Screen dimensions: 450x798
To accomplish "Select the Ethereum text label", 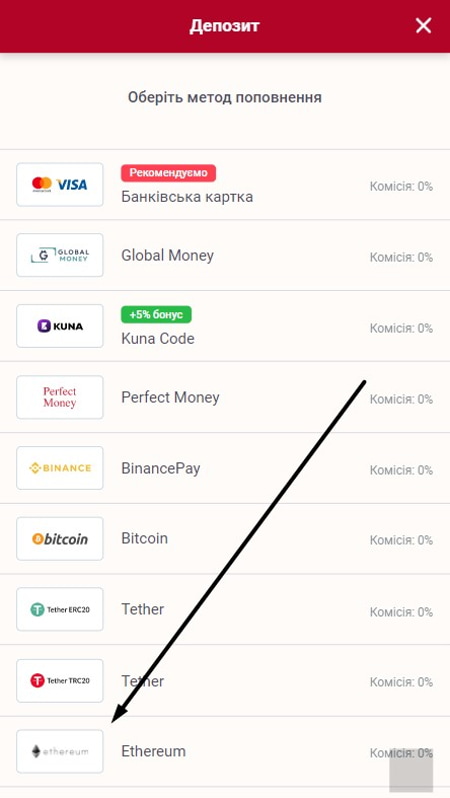I will (x=153, y=751).
